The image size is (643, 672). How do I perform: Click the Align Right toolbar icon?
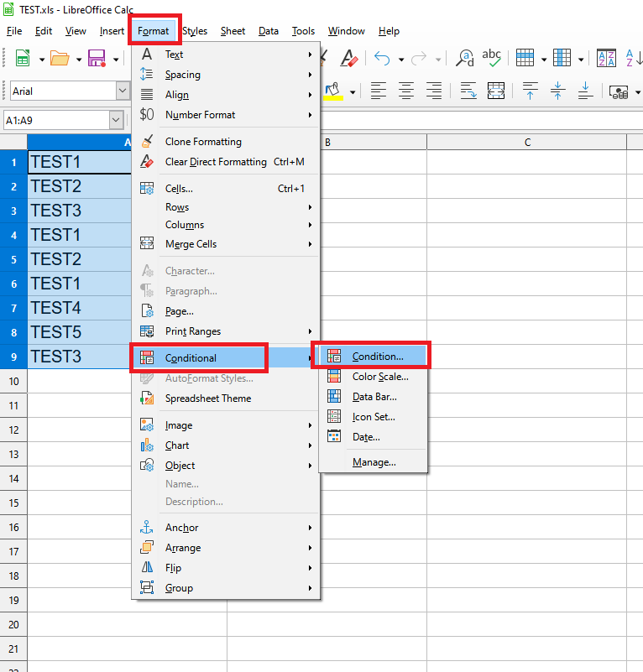[434, 91]
